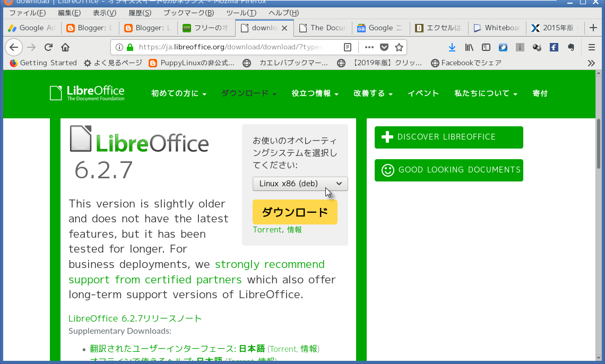Click the LibreOffice logo in green header
This screenshot has width=605, height=364.
tap(87, 93)
